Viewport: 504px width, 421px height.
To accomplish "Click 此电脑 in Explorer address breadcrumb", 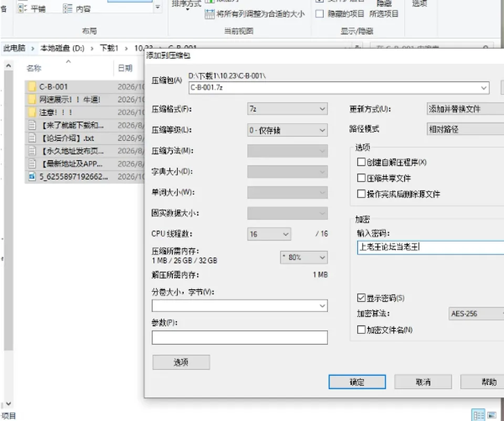I will tap(14, 48).
